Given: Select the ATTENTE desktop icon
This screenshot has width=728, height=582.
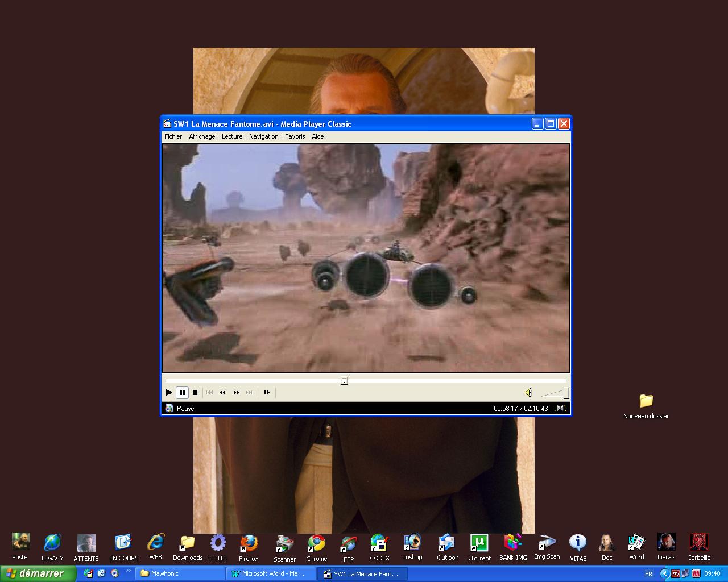Looking at the screenshot, I should click(x=86, y=547).
